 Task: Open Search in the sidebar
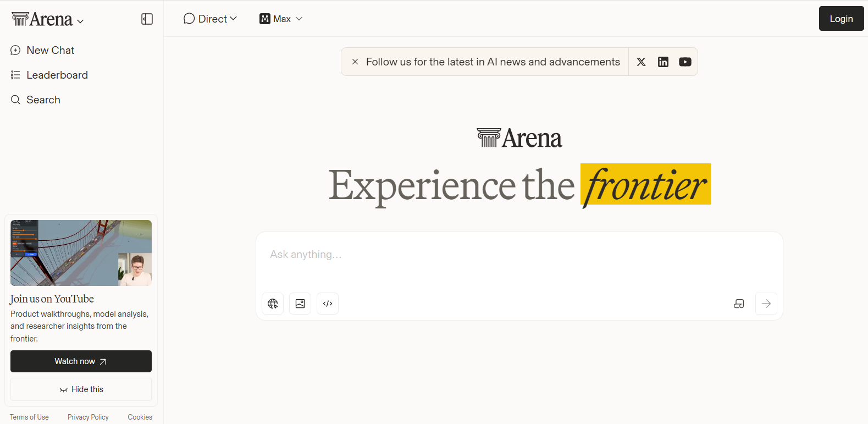[43, 100]
